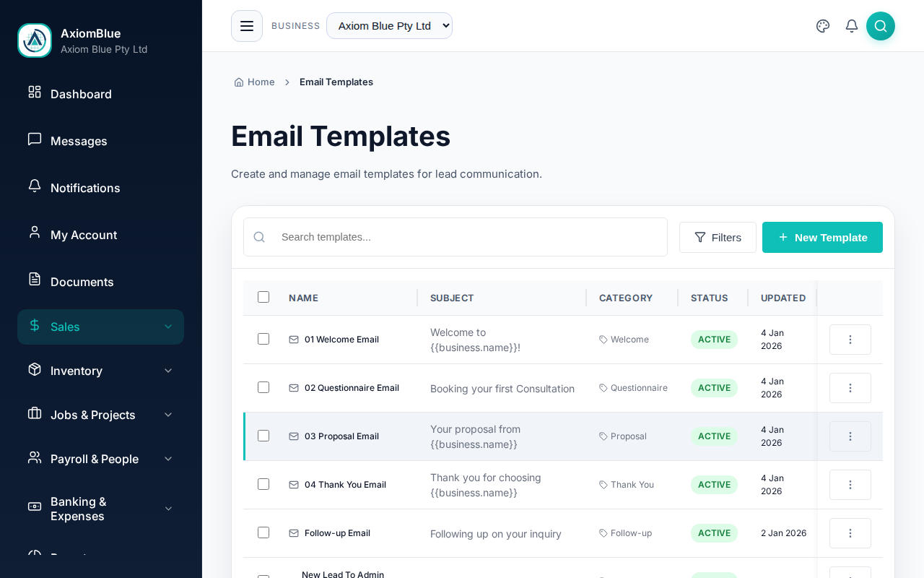
Task: Click the tag icon next to Proposal category
Action: (x=603, y=436)
